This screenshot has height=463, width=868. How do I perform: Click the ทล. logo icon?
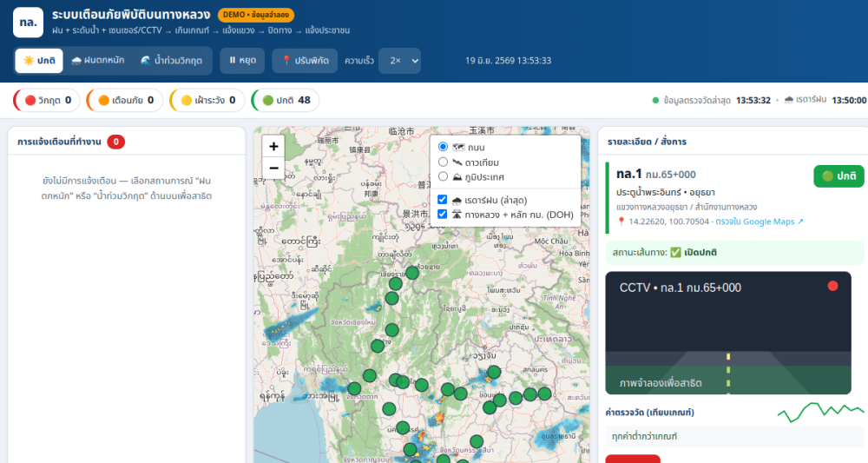pos(29,23)
